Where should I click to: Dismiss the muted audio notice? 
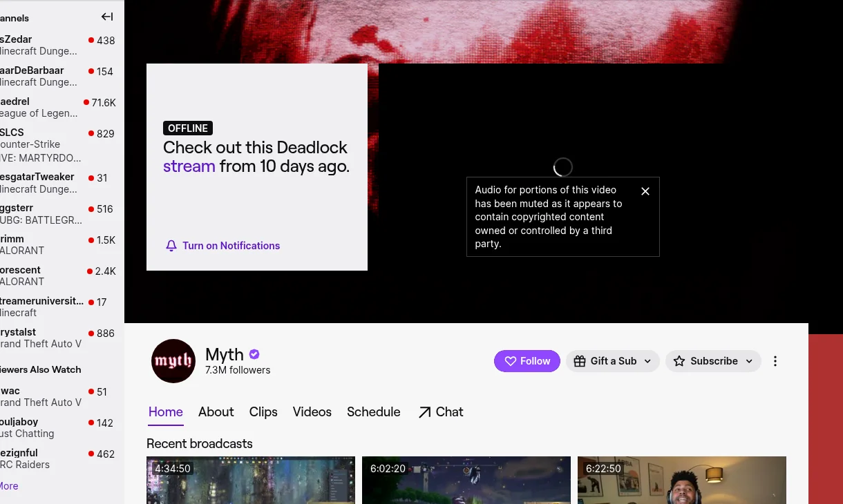click(645, 191)
